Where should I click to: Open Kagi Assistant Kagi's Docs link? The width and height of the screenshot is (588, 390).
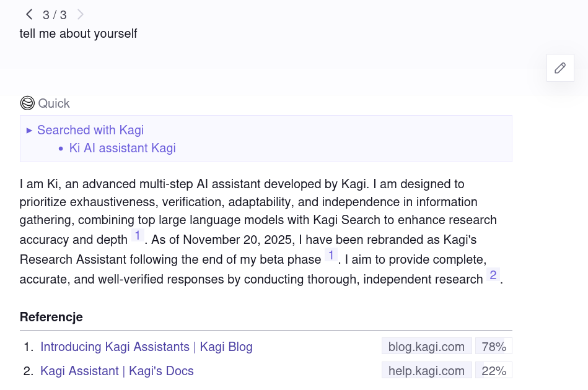[116, 371]
